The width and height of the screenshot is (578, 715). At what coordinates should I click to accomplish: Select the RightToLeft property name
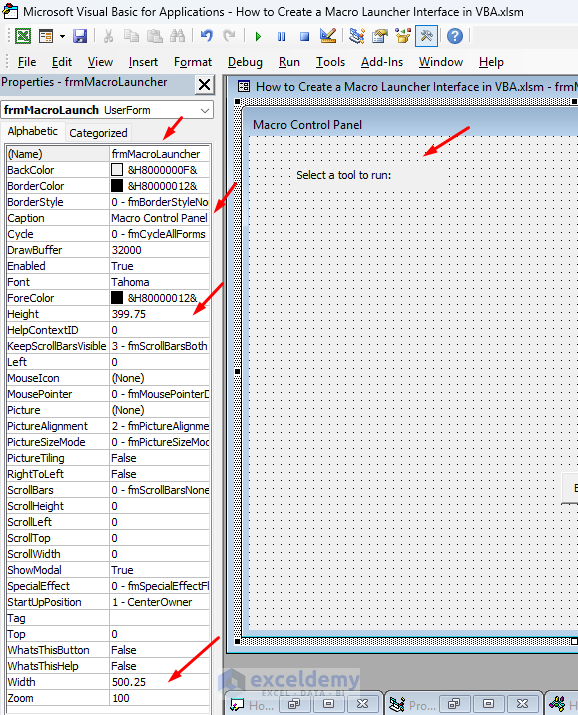(36, 474)
